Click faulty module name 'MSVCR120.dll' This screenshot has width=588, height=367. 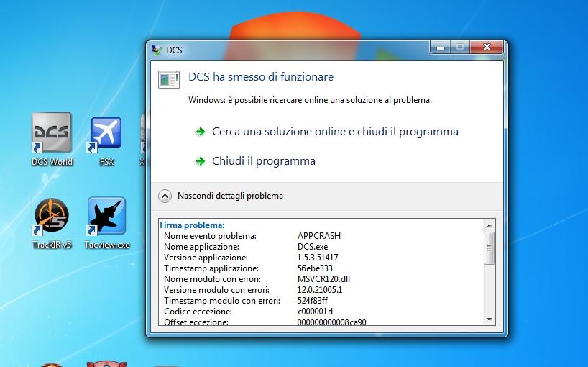point(323,279)
